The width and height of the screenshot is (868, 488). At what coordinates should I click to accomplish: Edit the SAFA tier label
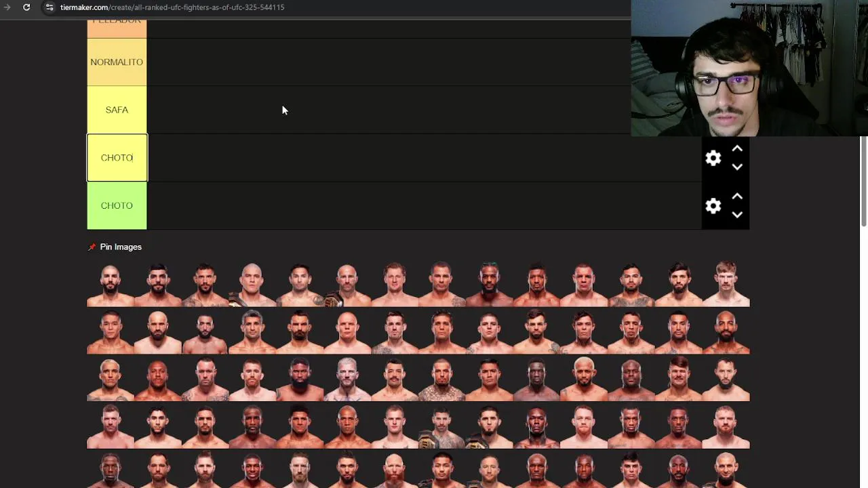[117, 110]
